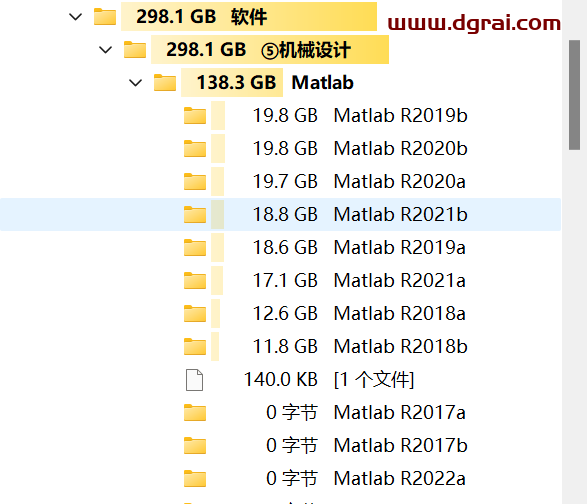The height and width of the screenshot is (504, 587).
Task: Click the [1 个文件] file icon
Action: coord(195,380)
